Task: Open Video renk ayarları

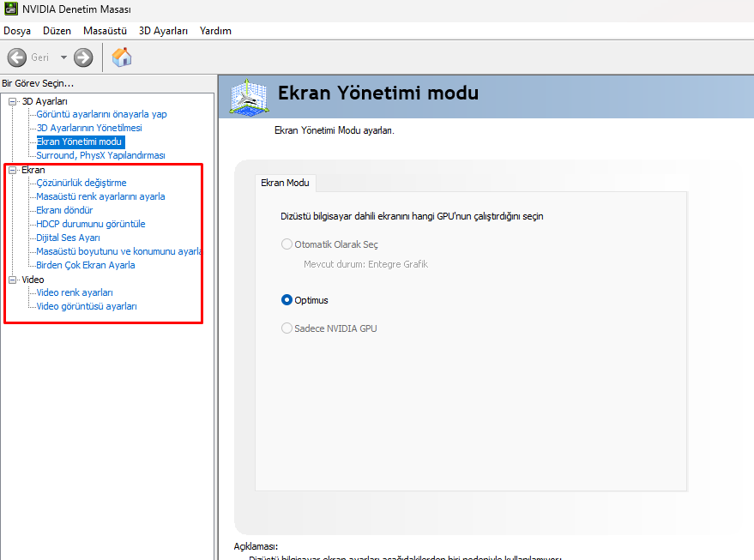Action: (x=75, y=292)
